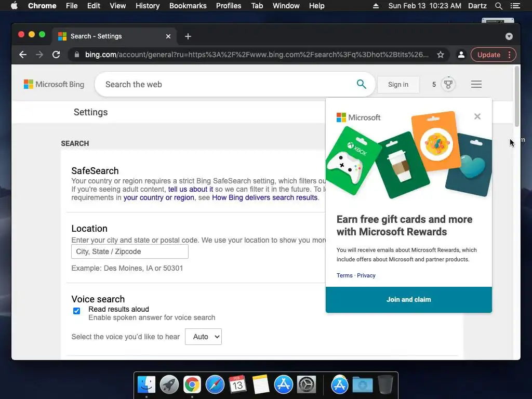532x399 pixels.
Task: Open Finder from the dock
Action: coord(146,385)
